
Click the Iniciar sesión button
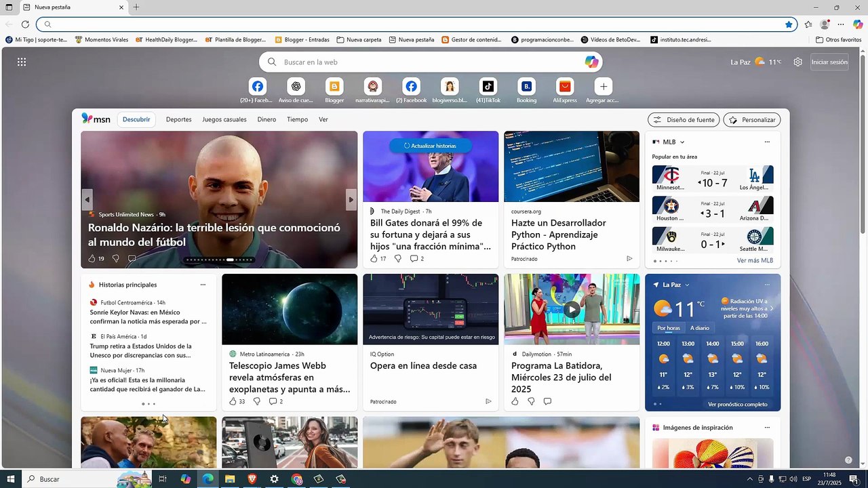point(829,62)
